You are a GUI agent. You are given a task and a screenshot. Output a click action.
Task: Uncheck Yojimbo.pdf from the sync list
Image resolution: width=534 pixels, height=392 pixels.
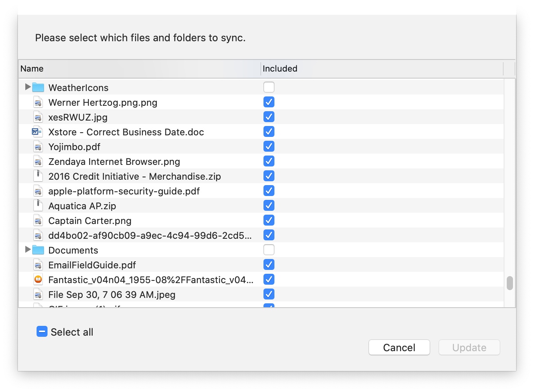[269, 146]
